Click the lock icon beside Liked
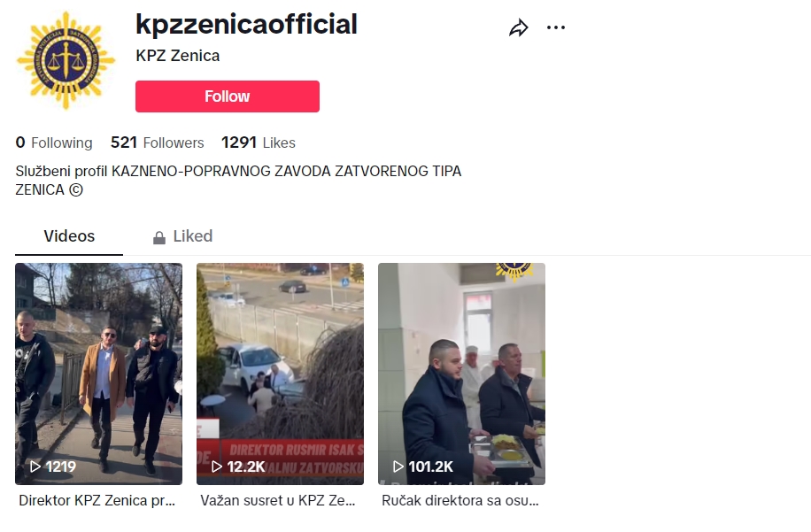The height and width of the screenshot is (532, 811). 159,237
